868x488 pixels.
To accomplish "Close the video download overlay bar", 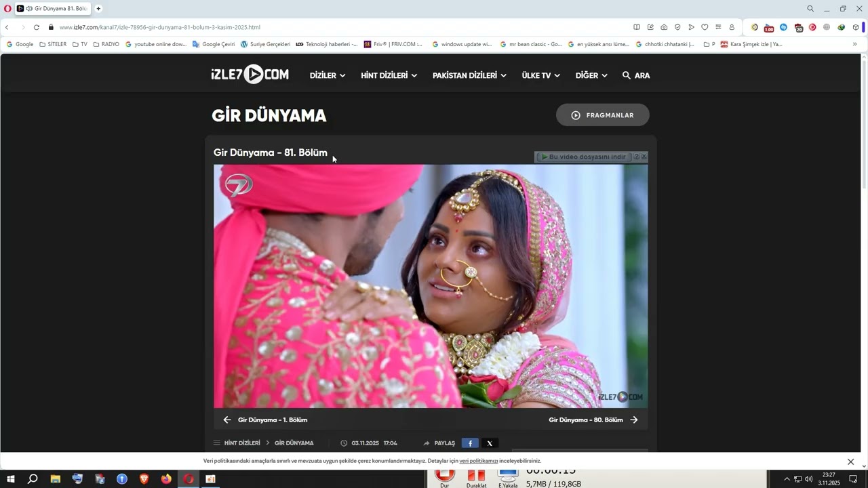I will click(644, 157).
